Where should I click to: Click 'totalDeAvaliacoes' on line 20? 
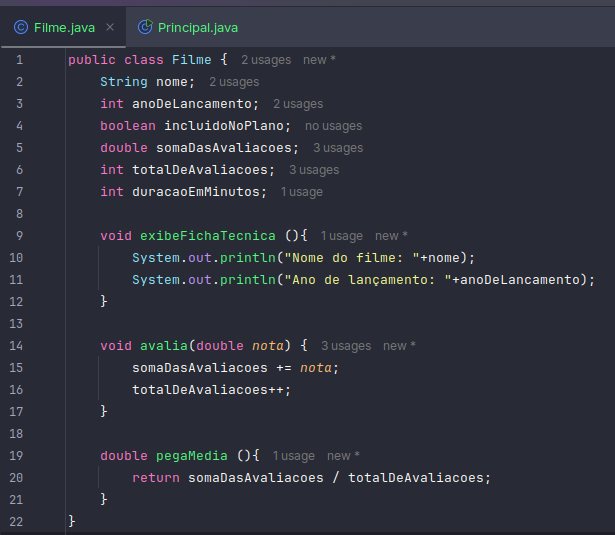click(x=416, y=478)
